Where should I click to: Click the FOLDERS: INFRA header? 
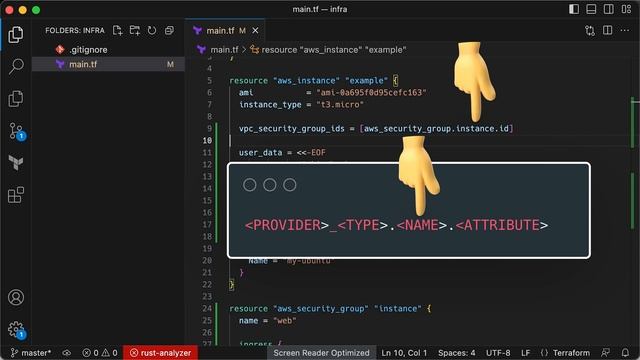[75, 31]
